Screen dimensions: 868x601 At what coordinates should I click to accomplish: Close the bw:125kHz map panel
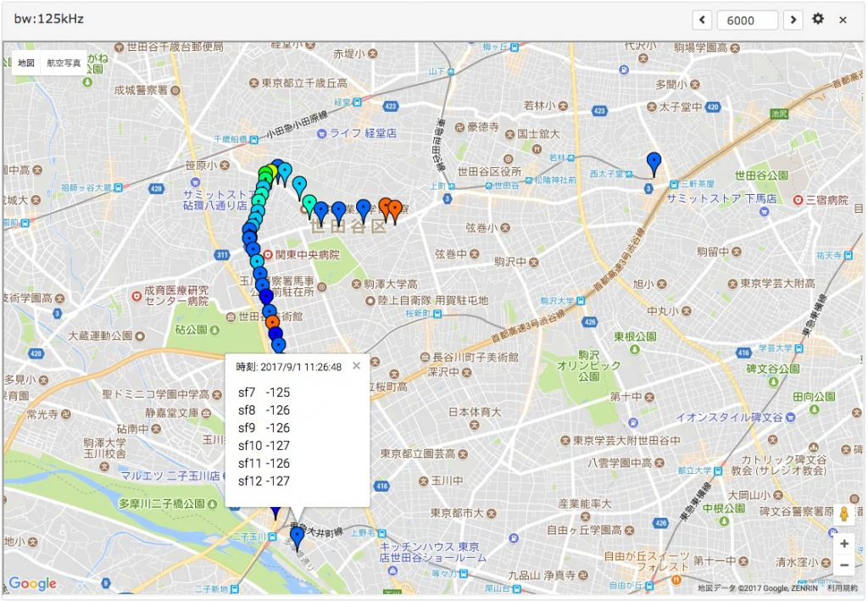pyautogui.click(x=843, y=20)
